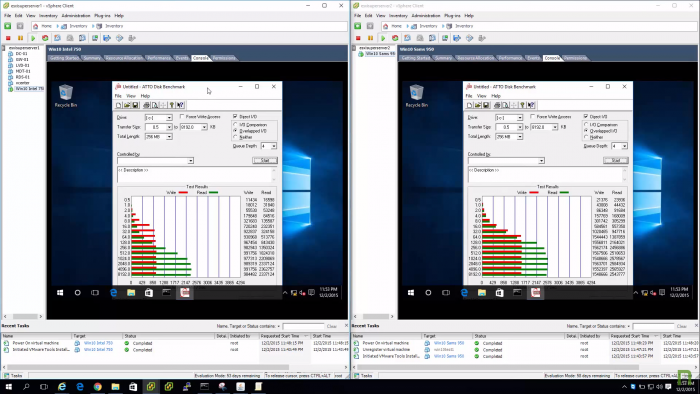Click ATTO Print icon in Sams 950 console
Screen dimensions: 700x394
[497, 105]
